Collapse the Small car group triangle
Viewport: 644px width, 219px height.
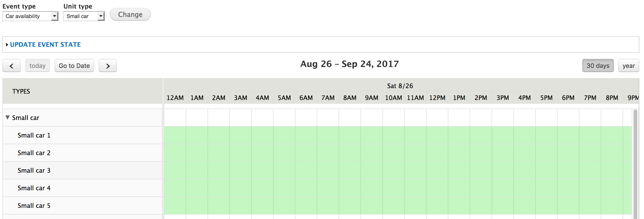point(8,118)
